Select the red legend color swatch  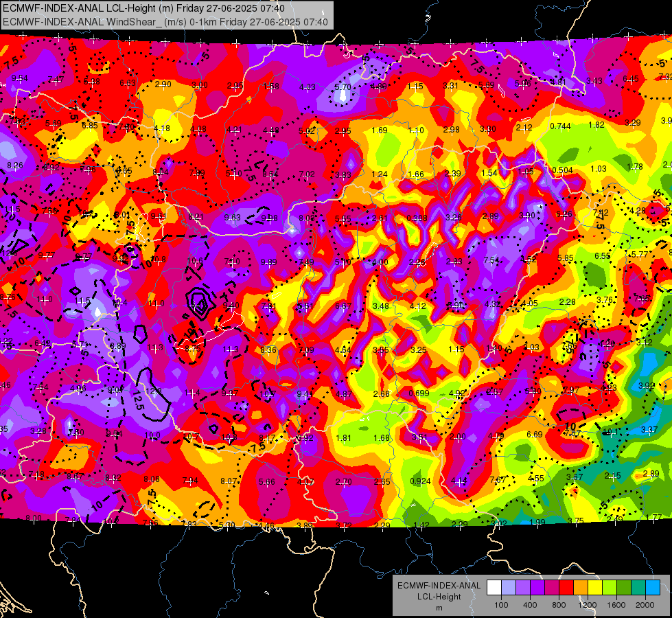click(x=566, y=588)
